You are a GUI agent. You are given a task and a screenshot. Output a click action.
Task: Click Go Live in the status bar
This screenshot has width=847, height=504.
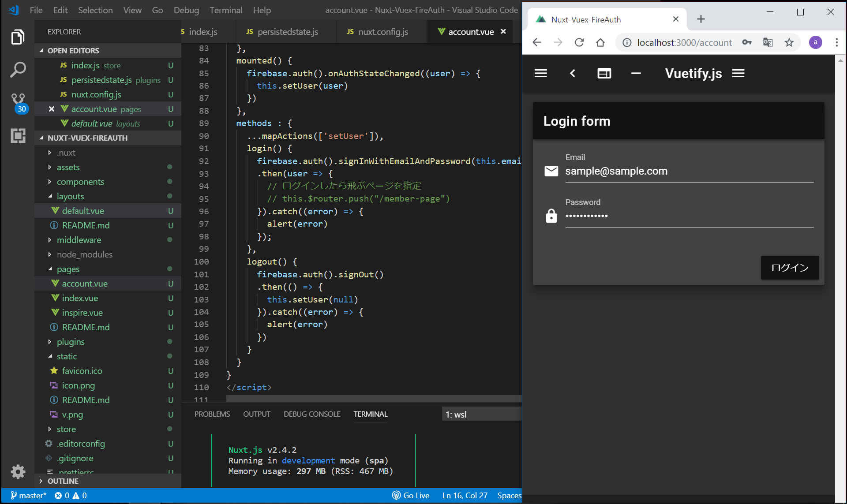pos(411,496)
